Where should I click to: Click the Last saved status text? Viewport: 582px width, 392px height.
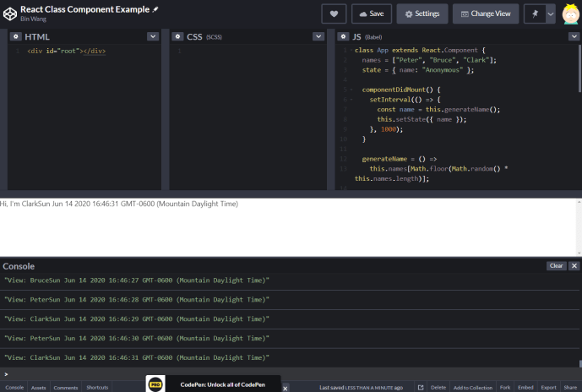(x=361, y=388)
